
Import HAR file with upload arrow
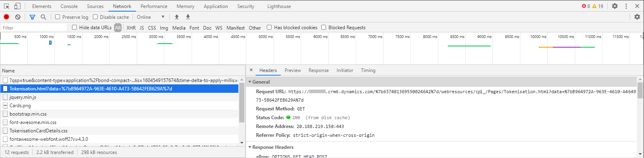(x=177, y=17)
